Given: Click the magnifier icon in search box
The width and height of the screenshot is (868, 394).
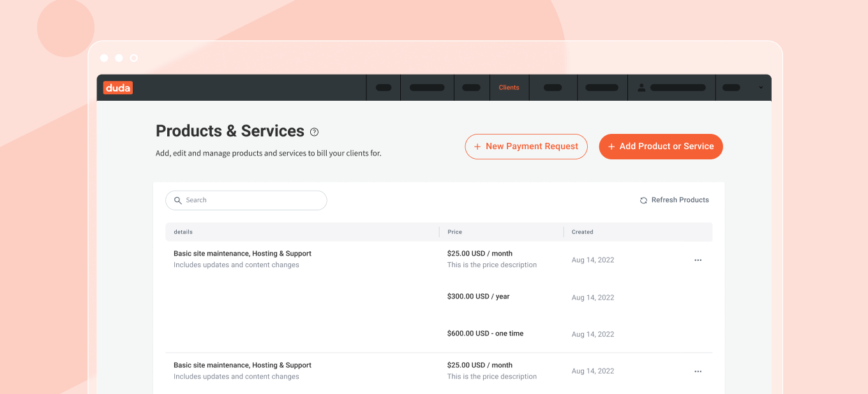Looking at the screenshot, I should 178,200.
